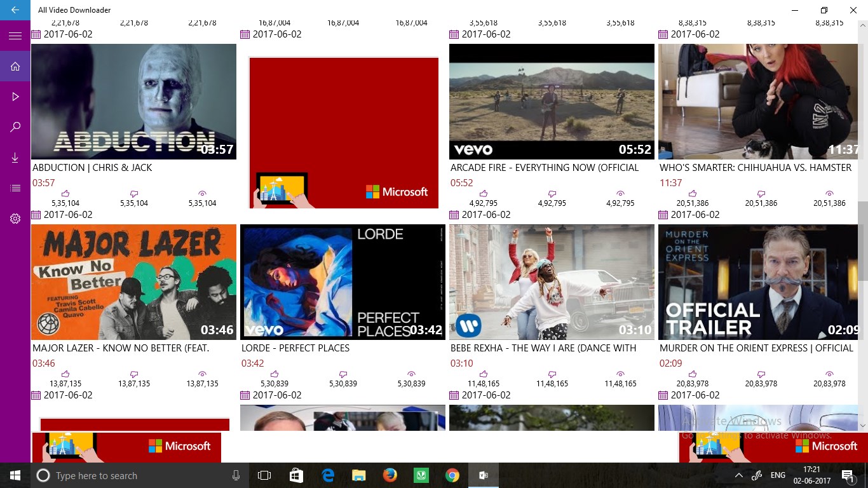This screenshot has width=868, height=488.
Task: Click the red "05:52" duration below the ARCADE FIRE title
Action: 462,183
